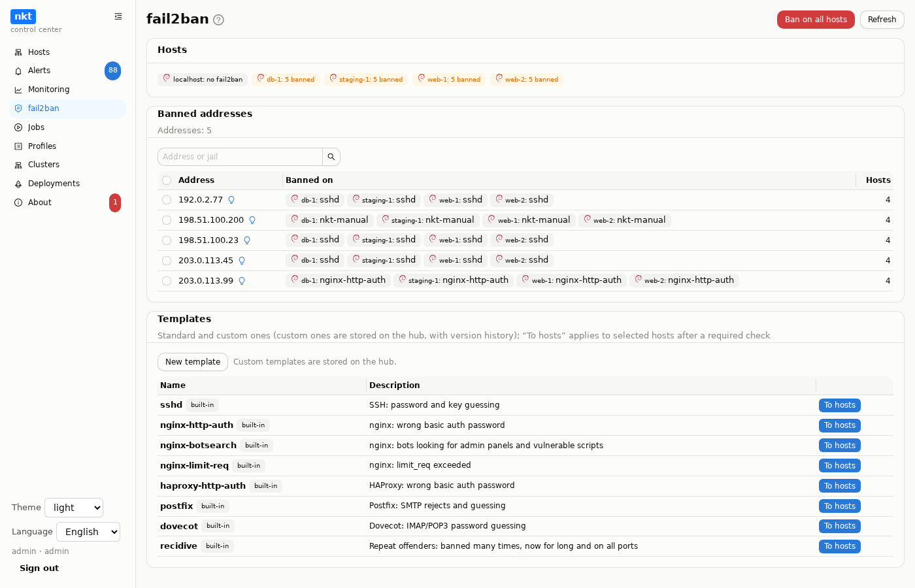Screen dimensions: 915x588
Task: Click the Hosts icon in the sidebar
Action: point(18,52)
